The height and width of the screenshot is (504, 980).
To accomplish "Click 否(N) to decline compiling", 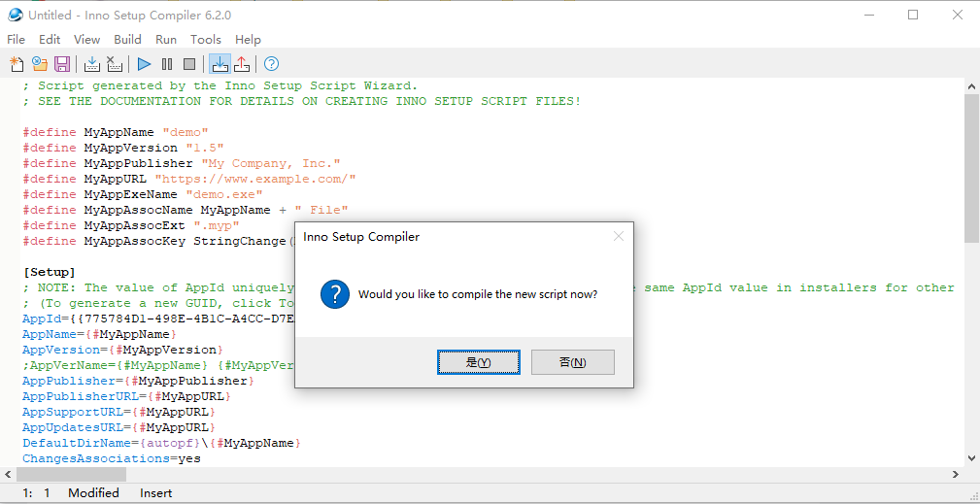I will tap(572, 362).
